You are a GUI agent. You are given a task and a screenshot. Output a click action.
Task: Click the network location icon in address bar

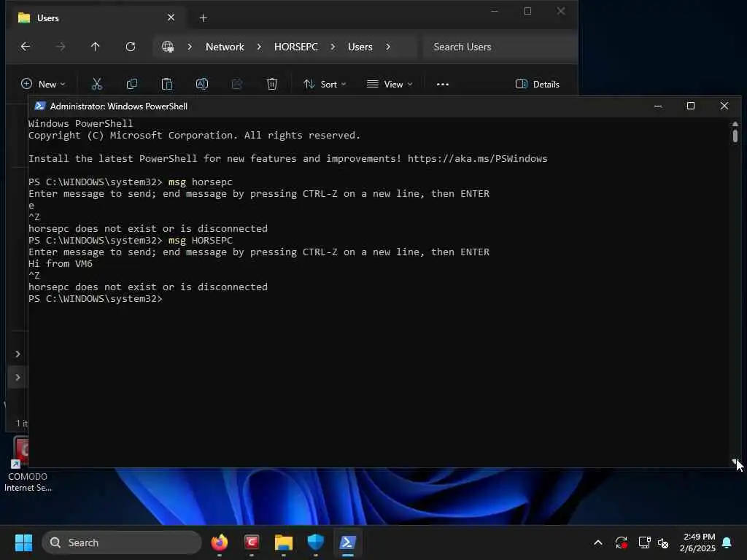[x=168, y=47]
